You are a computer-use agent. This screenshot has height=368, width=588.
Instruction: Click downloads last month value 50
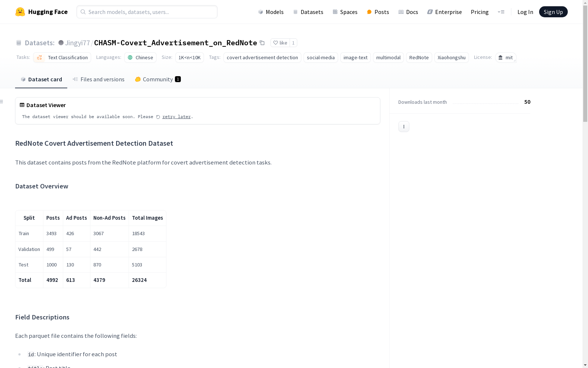[527, 102]
